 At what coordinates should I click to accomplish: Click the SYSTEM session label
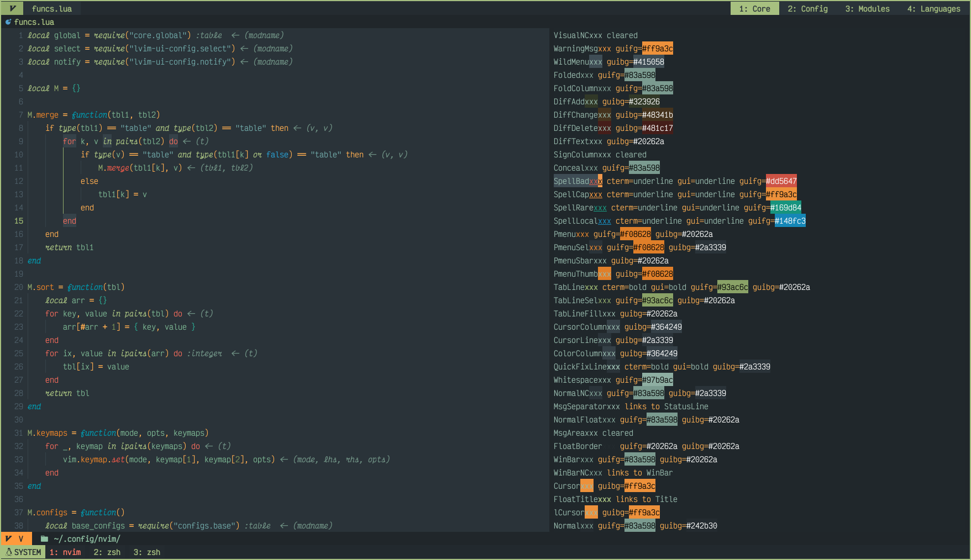(x=28, y=552)
